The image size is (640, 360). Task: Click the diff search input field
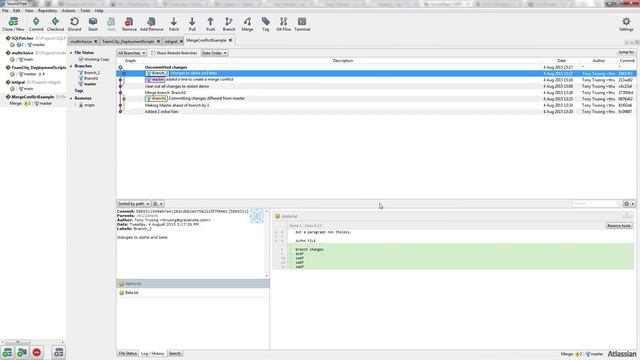(596, 204)
